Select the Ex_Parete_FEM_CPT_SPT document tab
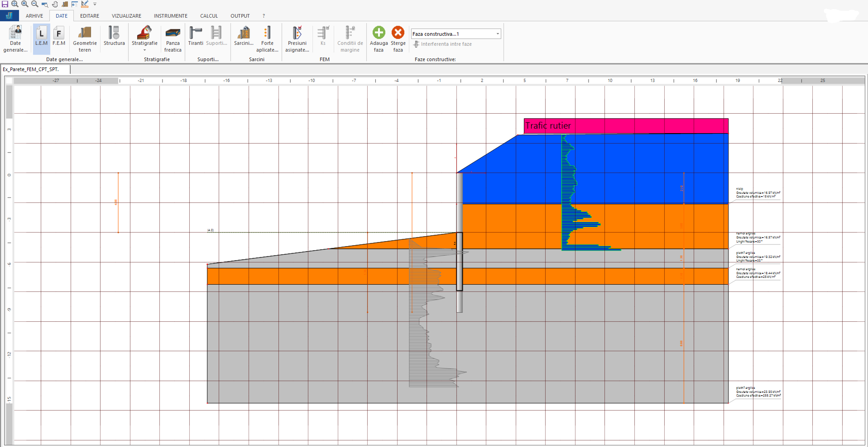 click(31, 70)
